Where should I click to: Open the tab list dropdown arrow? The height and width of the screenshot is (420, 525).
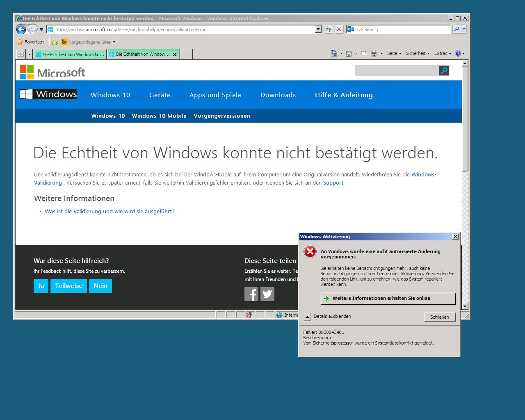(x=29, y=54)
